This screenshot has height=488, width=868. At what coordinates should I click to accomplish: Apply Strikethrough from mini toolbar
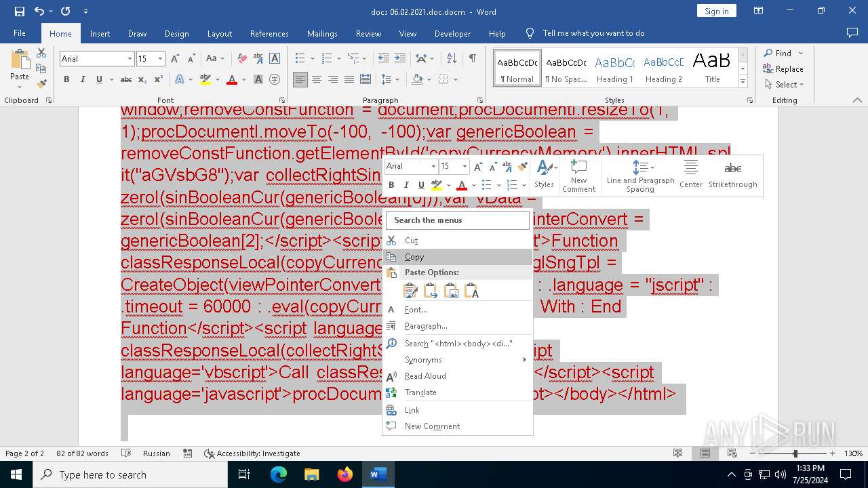(x=733, y=175)
